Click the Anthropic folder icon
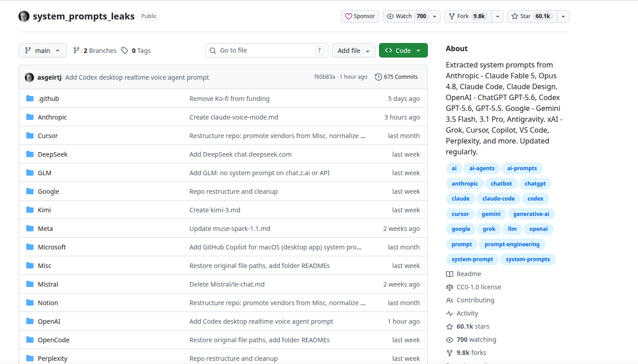Image resolution: width=638 pixels, height=364 pixels. (30, 117)
